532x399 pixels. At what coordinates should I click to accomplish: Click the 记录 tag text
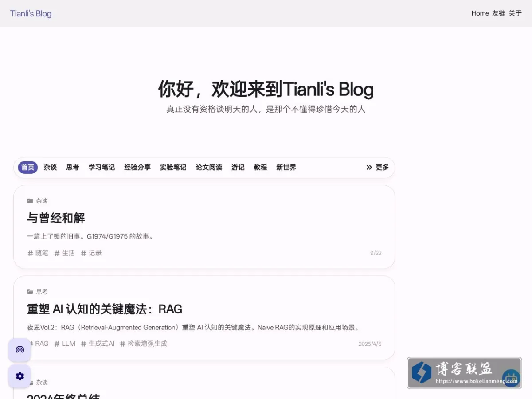[x=95, y=253]
